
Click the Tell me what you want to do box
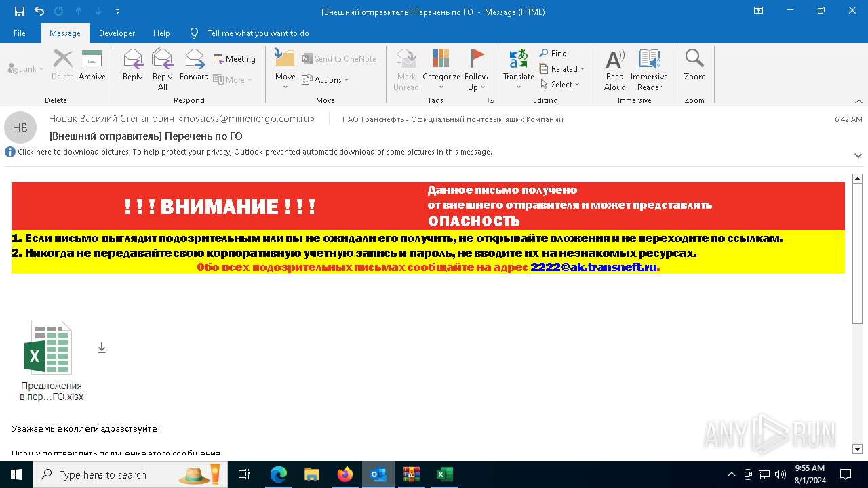(x=258, y=33)
